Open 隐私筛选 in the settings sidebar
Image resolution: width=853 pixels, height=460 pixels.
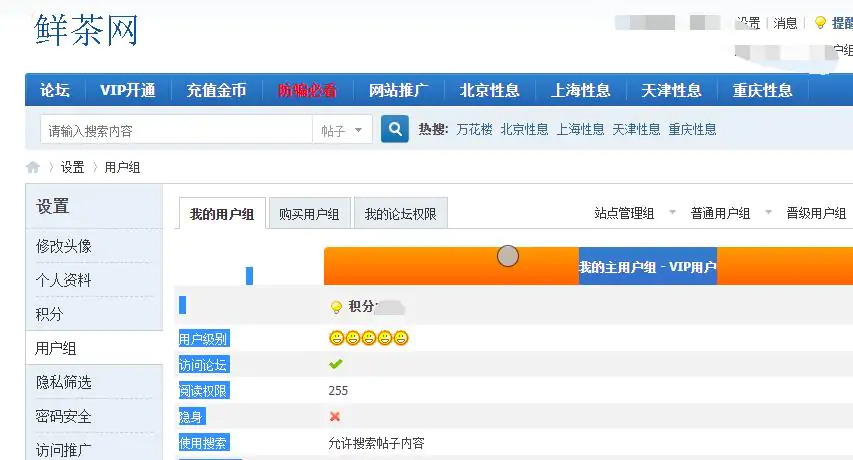64,382
